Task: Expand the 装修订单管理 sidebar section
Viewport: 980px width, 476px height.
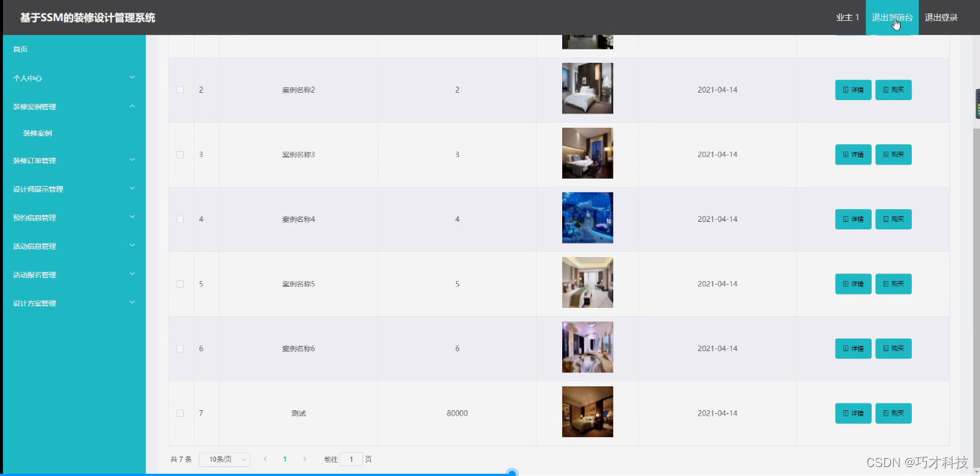Action: point(73,160)
